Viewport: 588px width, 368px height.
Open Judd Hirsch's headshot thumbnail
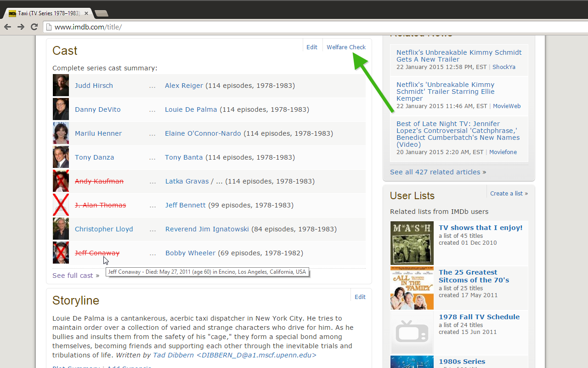point(61,86)
